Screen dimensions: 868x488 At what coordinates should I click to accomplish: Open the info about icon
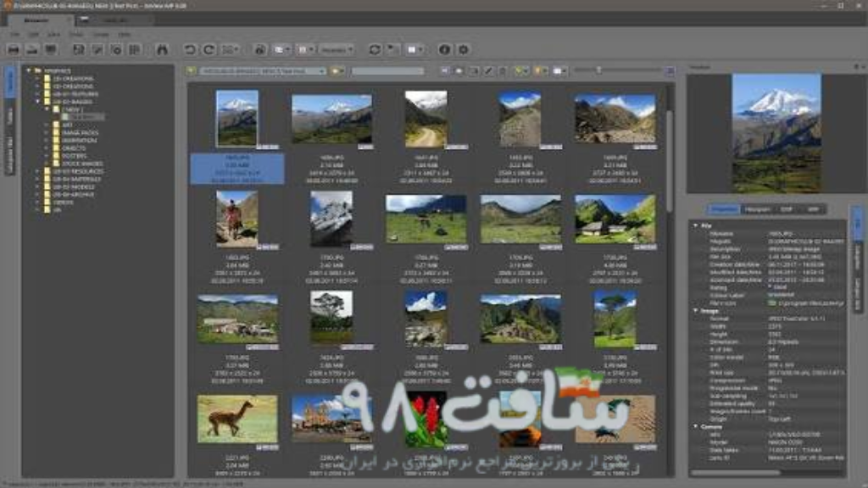[x=444, y=50]
